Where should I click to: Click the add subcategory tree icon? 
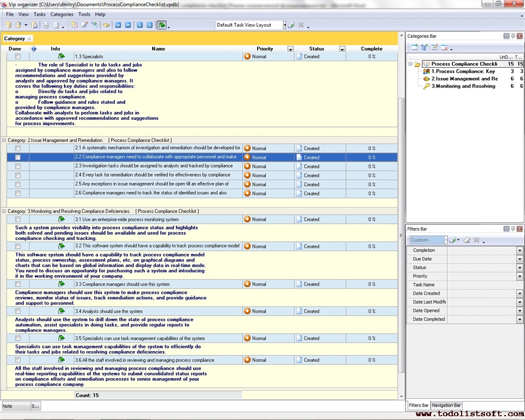point(424,48)
